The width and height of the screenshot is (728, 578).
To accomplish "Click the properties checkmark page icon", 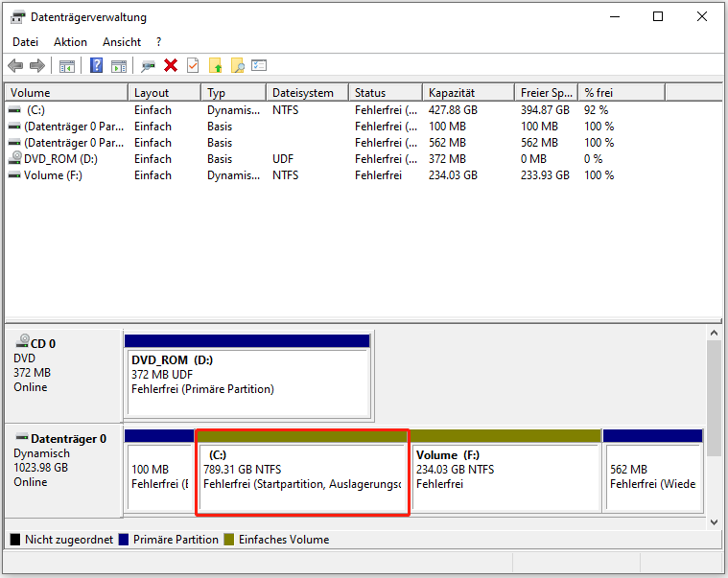I will (193, 65).
